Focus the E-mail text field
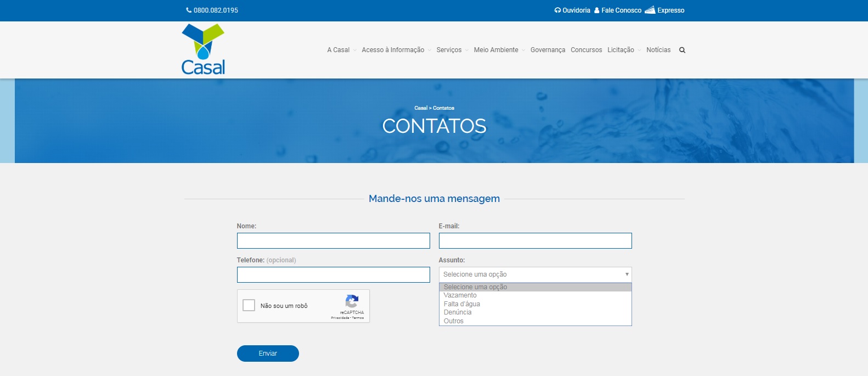Image resolution: width=868 pixels, height=376 pixels. click(x=535, y=241)
